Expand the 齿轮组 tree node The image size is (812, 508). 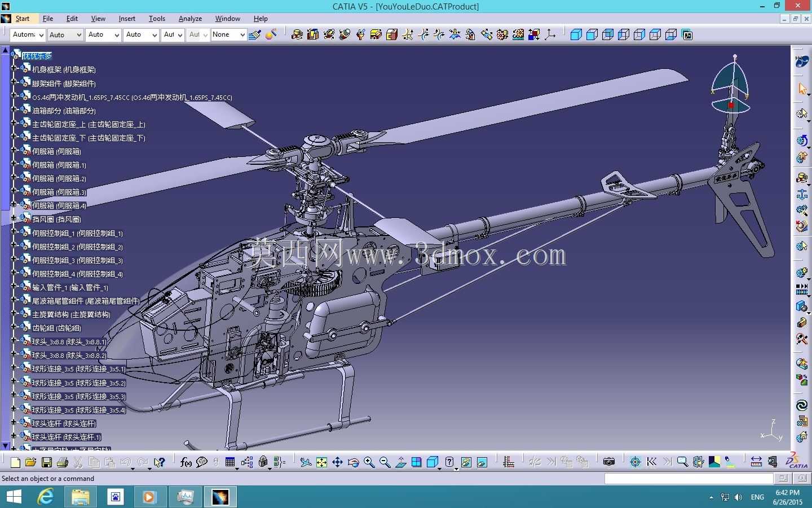click(14, 327)
